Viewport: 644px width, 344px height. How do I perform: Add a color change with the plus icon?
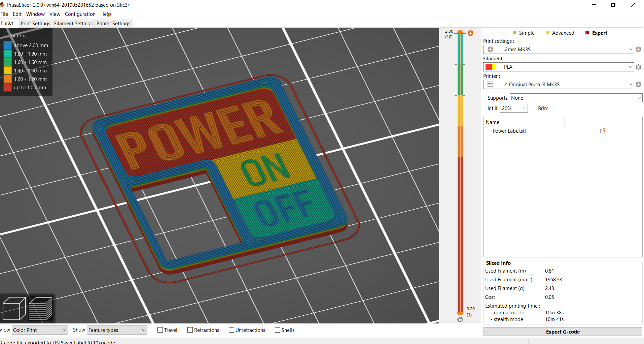470,33
